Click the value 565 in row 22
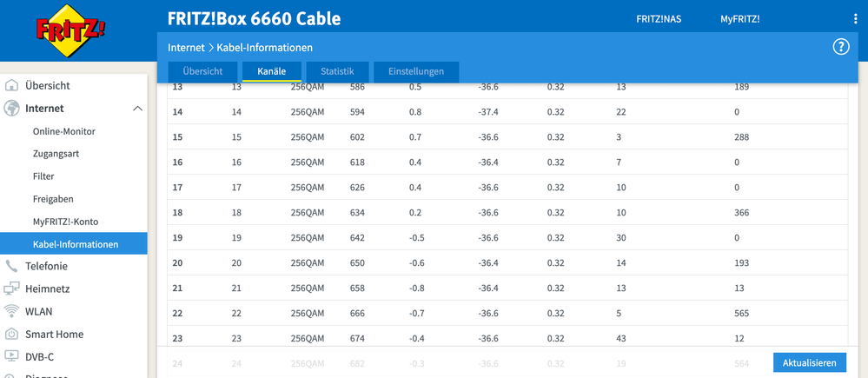 click(742, 314)
